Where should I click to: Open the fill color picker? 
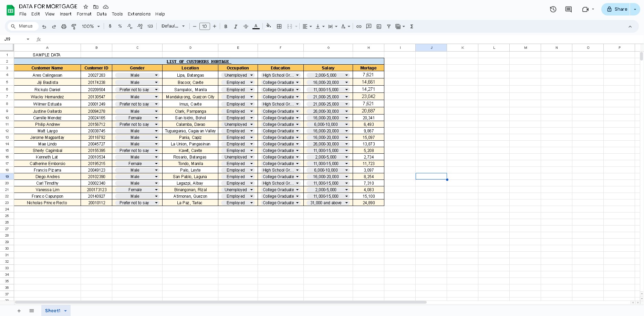(x=269, y=26)
